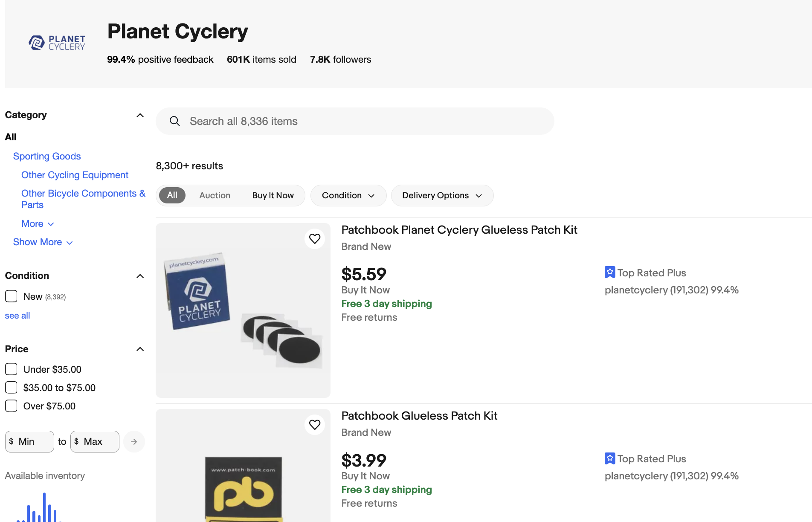This screenshot has height=522, width=812.
Task: Click Top Rated Plus badge on $3.99 listing
Action: pos(610,458)
